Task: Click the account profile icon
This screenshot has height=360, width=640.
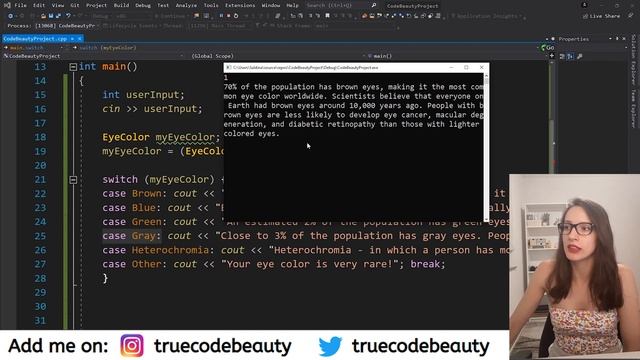Action: (584, 5)
